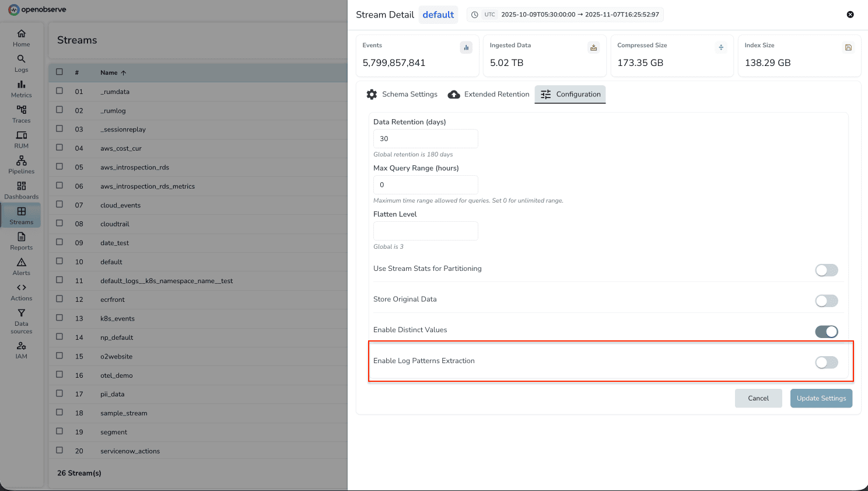Open Pipelines from the sidebar

(x=21, y=161)
